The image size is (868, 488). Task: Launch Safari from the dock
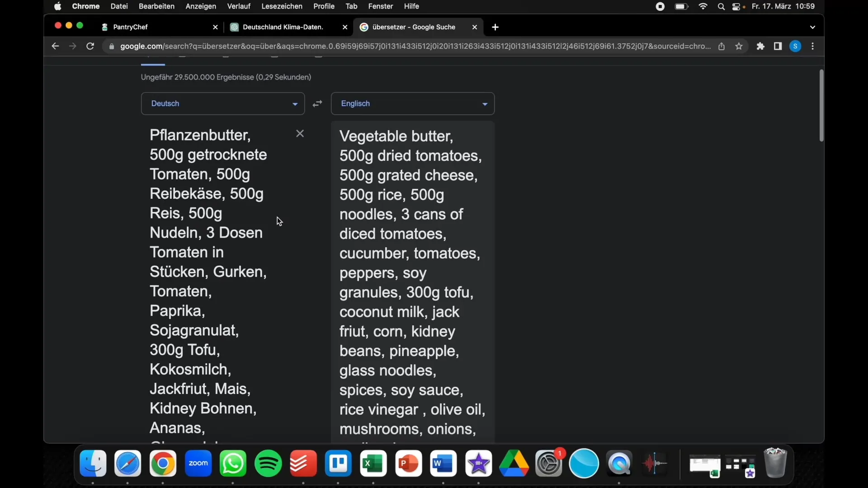[128, 464]
